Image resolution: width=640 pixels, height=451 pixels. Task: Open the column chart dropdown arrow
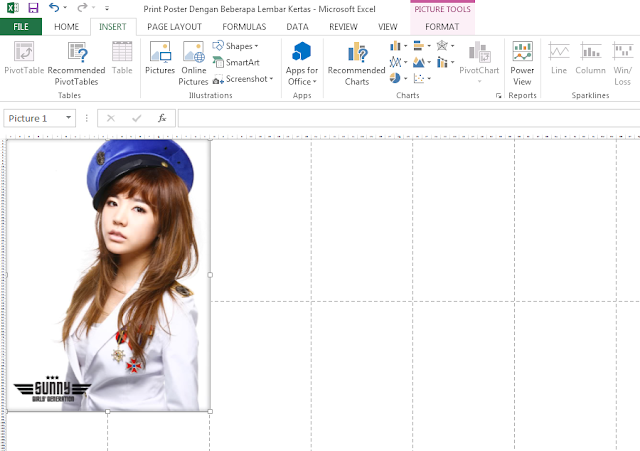point(406,46)
